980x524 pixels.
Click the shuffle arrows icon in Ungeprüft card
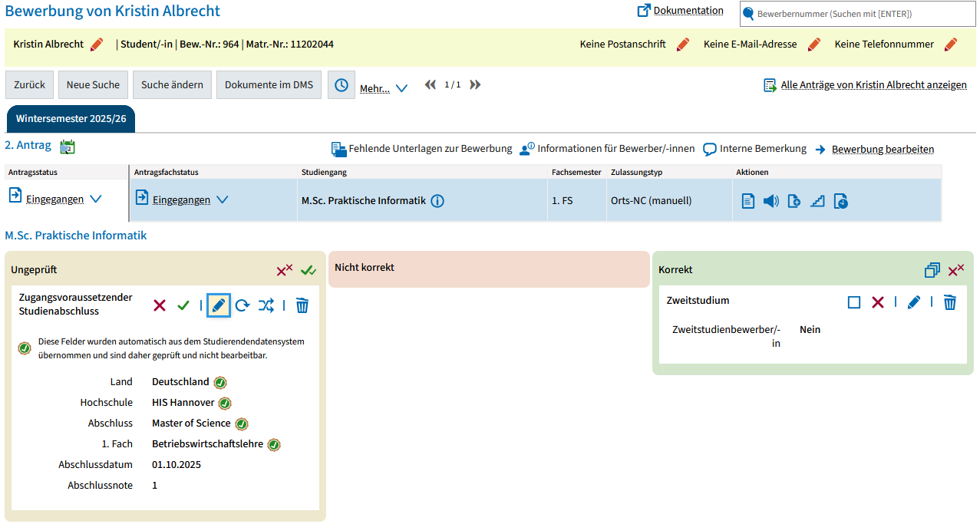266,305
